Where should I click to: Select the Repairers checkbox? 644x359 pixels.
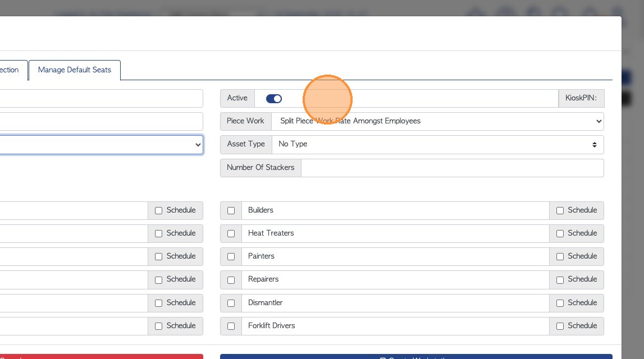pos(231,280)
